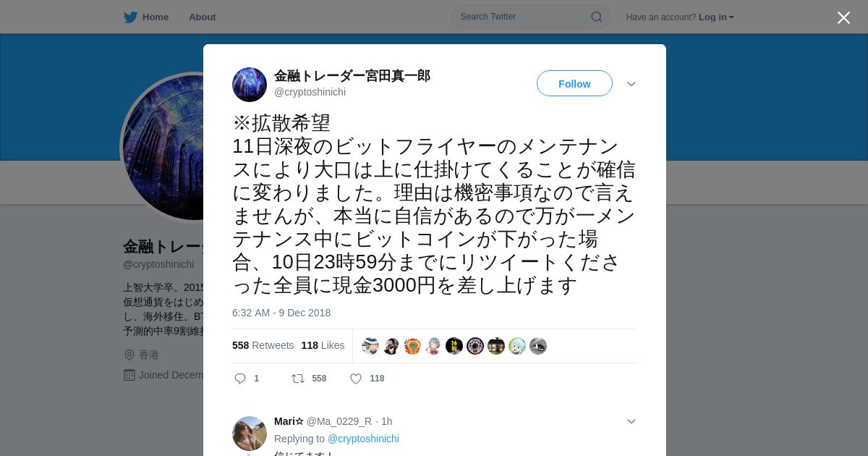Open the 558 Retweets list
The width and height of the screenshot is (868, 456).
pos(263,345)
